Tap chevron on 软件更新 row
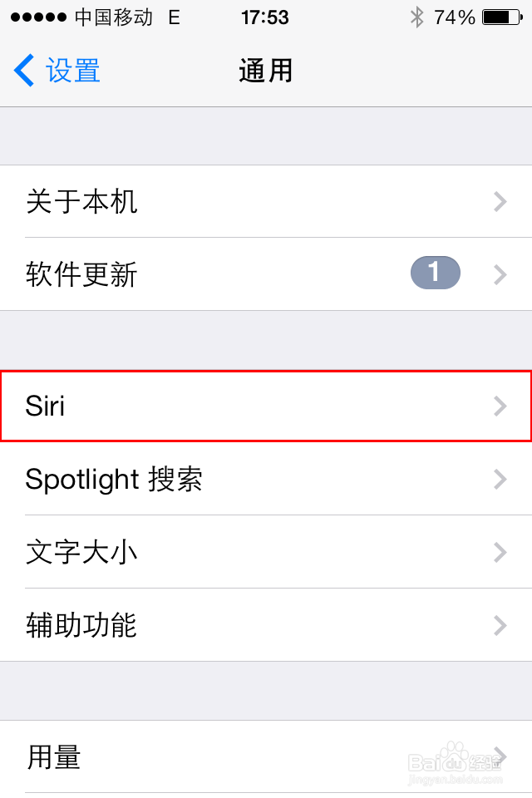532x798 pixels. tap(500, 273)
